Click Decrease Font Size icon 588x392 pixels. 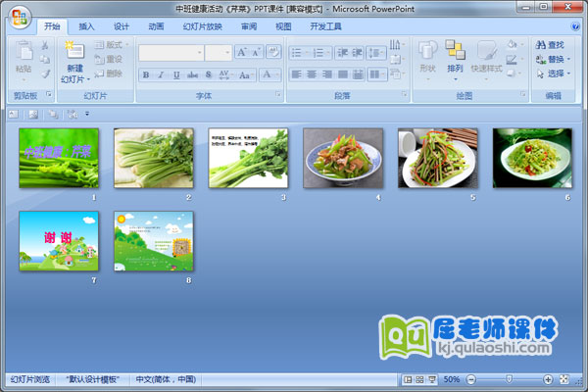(257, 52)
